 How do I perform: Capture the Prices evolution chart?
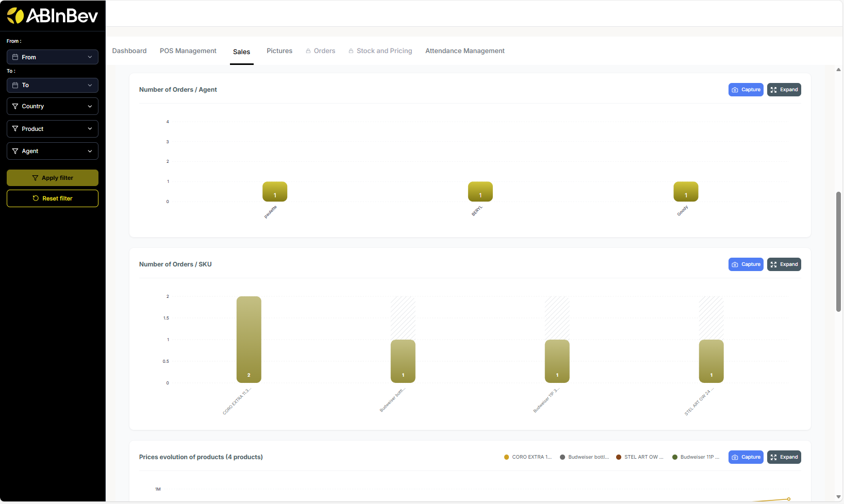pos(746,457)
